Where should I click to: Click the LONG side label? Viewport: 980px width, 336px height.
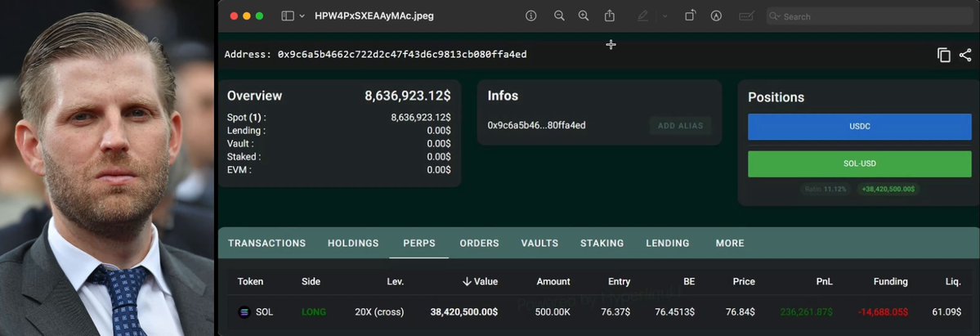click(314, 311)
